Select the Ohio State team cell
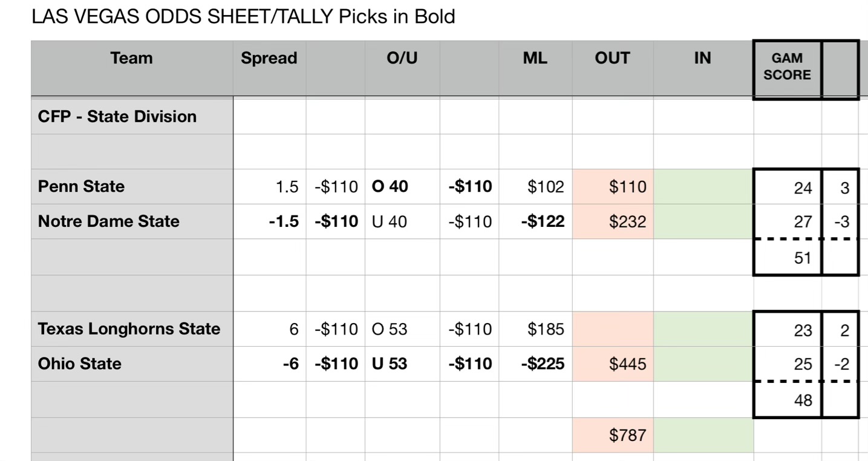The width and height of the screenshot is (868, 461). 132,364
